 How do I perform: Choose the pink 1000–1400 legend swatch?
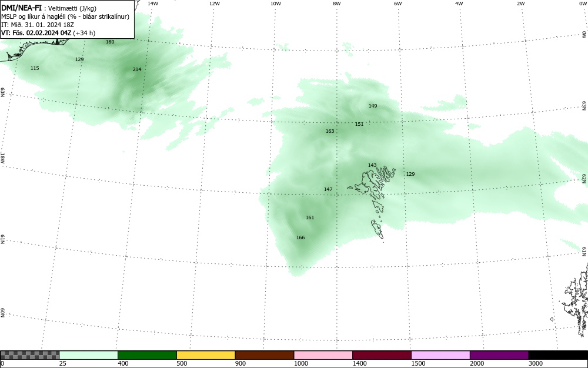[323, 355]
